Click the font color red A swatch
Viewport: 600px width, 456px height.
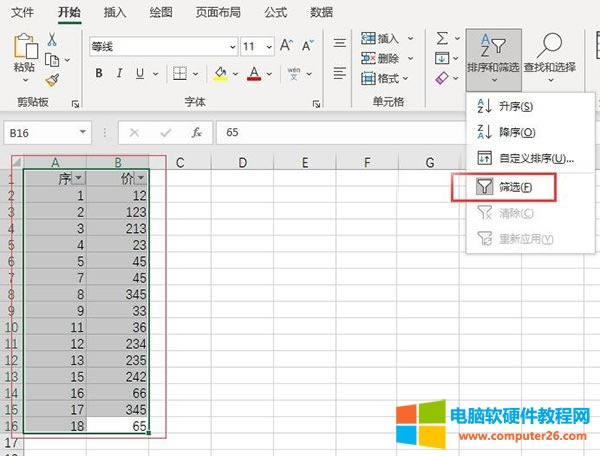254,73
